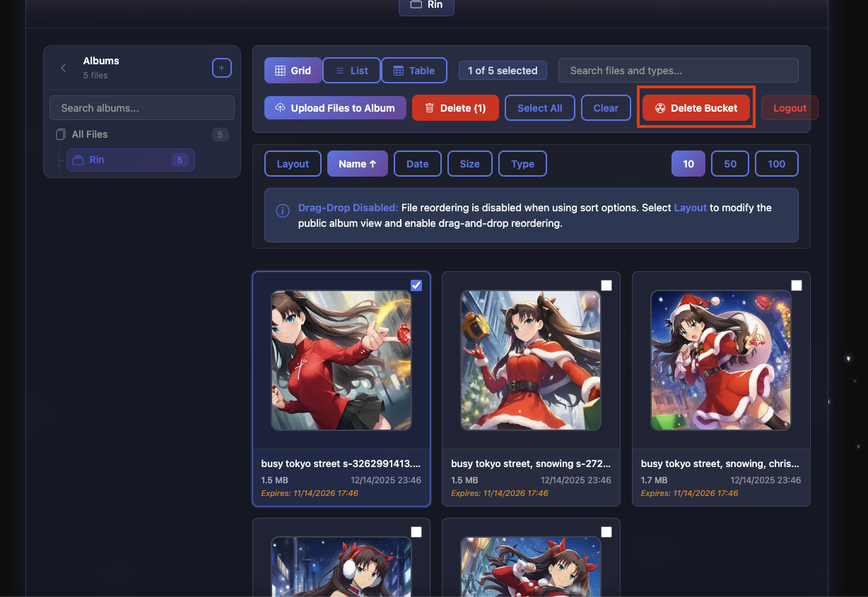Switch to Grid view
The height and width of the screenshot is (597, 868).
293,71
